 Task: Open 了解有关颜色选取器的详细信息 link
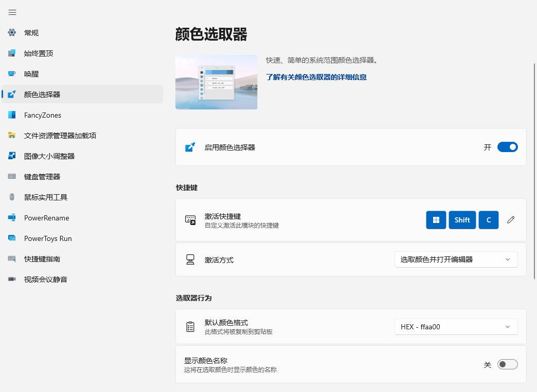tap(316, 77)
